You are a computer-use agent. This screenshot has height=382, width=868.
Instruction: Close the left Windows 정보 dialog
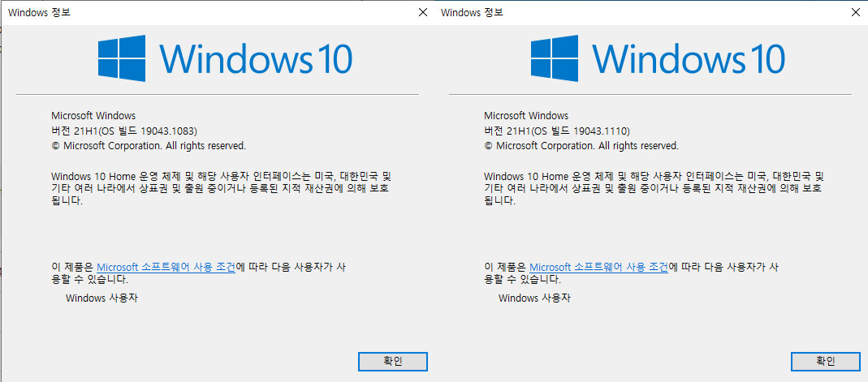423,12
